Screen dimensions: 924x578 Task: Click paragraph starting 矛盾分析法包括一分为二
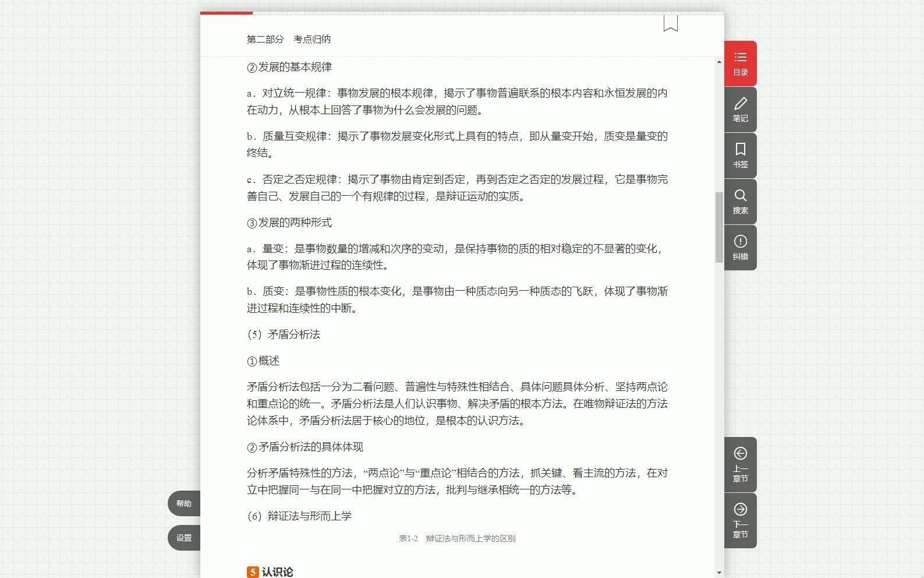click(x=457, y=404)
